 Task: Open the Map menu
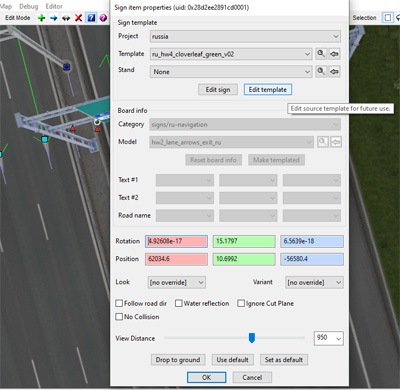(x=6, y=6)
